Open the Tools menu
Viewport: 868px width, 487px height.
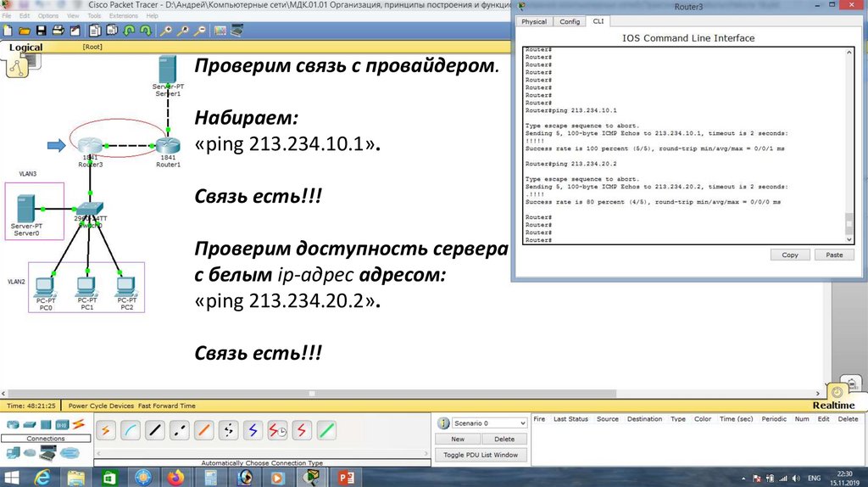(x=94, y=16)
